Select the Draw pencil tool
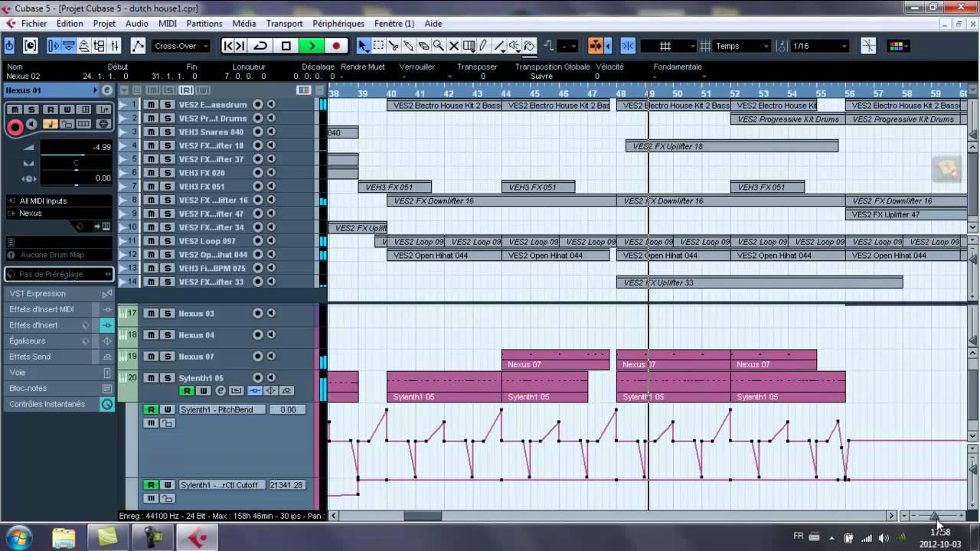The height and width of the screenshot is (551, 980). pyautogui.click(x=484, y=46)
